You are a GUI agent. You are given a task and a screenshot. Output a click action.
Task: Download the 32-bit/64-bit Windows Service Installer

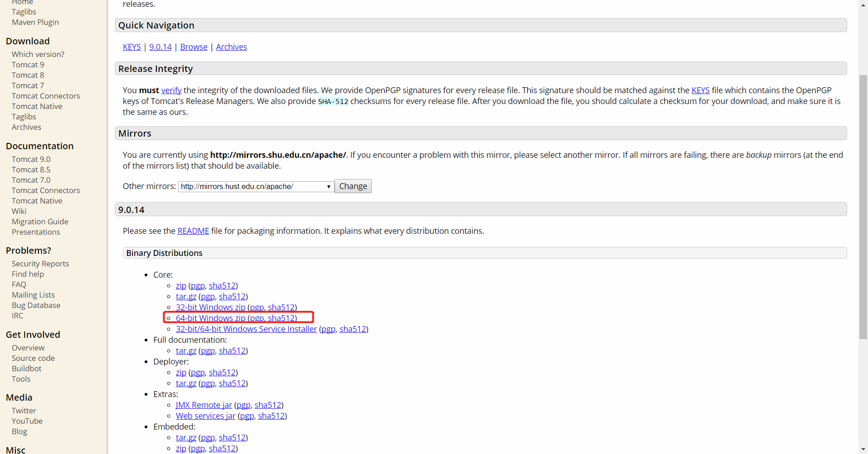(246, 329)
